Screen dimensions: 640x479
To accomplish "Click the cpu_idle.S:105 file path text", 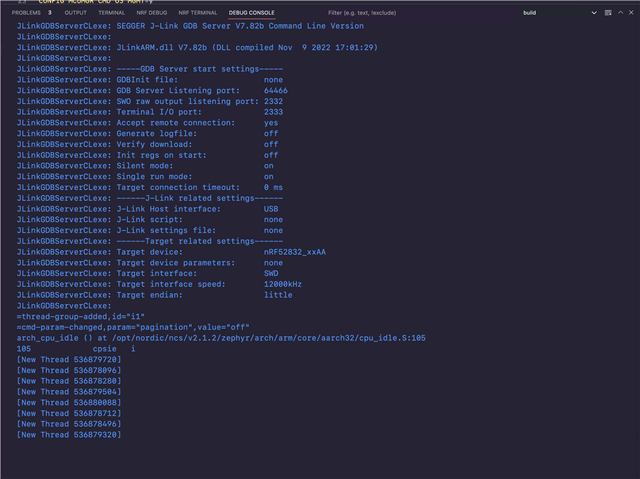I will [269, 338].
